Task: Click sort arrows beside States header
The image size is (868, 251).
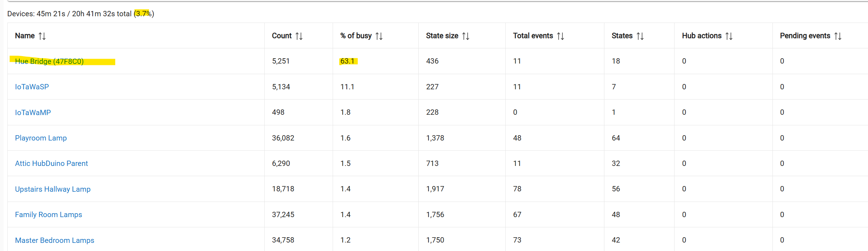Action: tap(640, 36)
